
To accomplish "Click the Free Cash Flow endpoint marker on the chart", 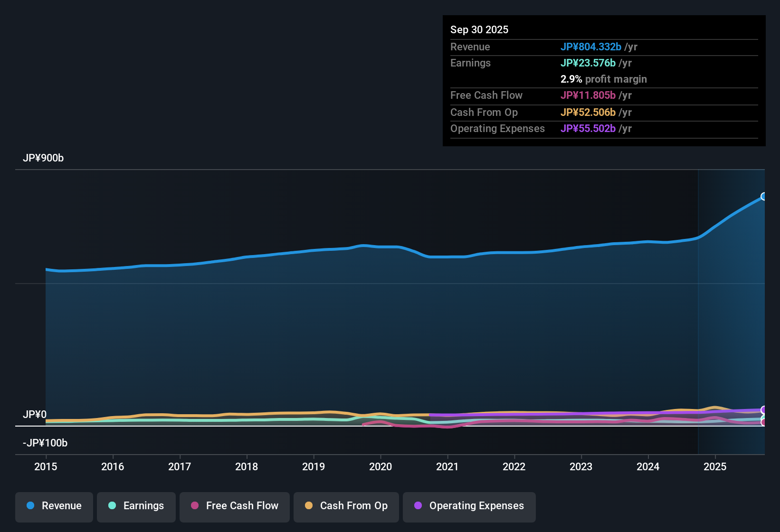I will point(764,422).
